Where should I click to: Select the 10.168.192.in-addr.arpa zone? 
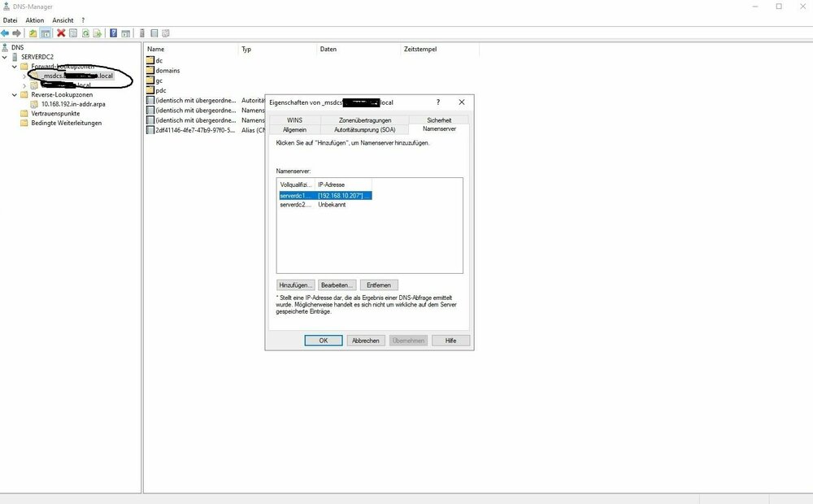pos(73,104)
